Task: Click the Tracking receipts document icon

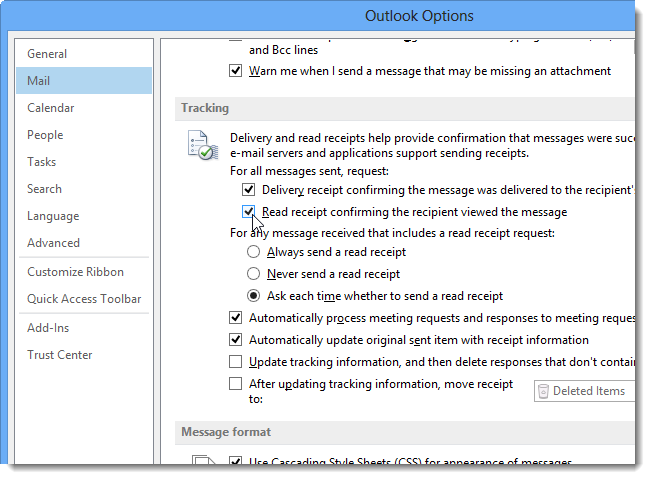Action: tap(203, 145)
